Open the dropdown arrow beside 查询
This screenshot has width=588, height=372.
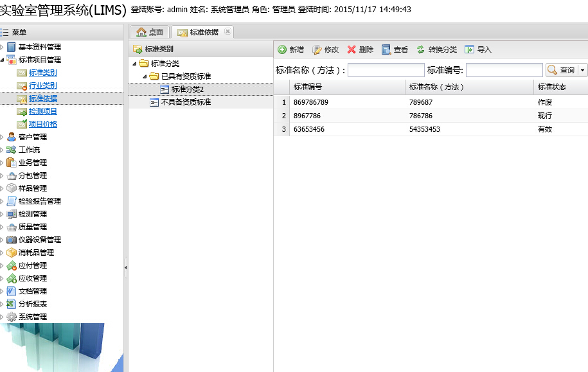point(583,70)
